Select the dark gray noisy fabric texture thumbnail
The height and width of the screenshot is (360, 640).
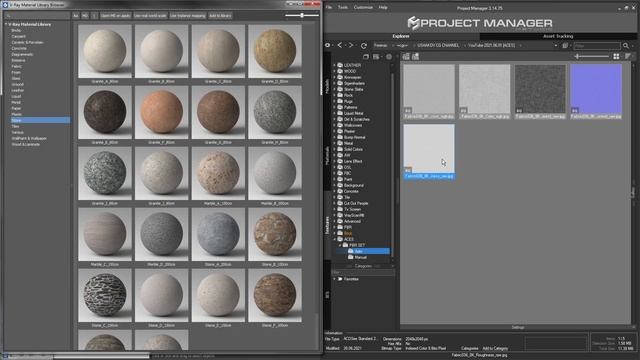pos(540,89)
